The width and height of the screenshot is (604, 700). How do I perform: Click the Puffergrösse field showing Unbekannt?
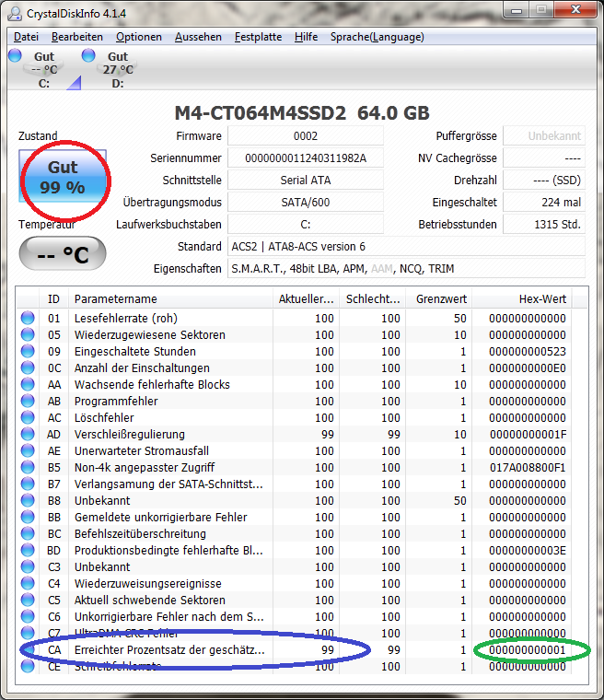click(x=544, y=135)
